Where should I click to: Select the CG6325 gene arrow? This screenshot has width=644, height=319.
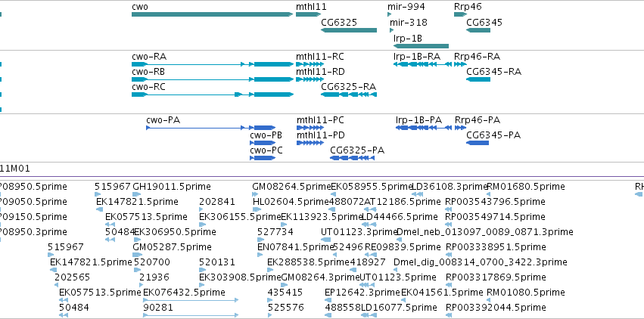coord(349,30)
